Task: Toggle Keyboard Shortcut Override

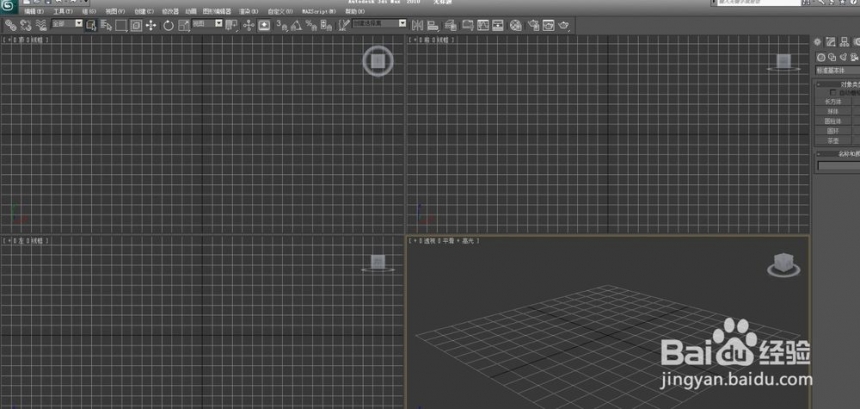Action: (264, 25)
